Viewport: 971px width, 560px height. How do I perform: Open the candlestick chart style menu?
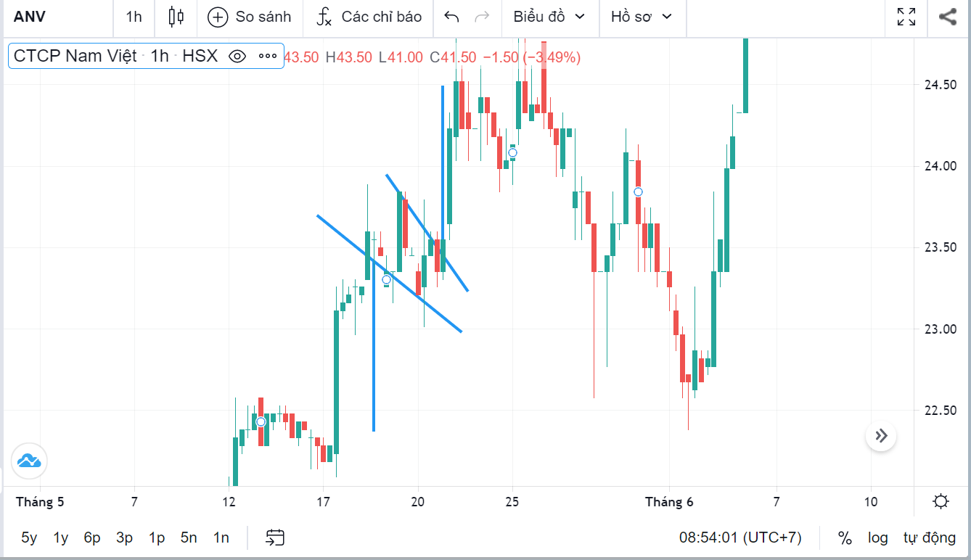point(176,17)
